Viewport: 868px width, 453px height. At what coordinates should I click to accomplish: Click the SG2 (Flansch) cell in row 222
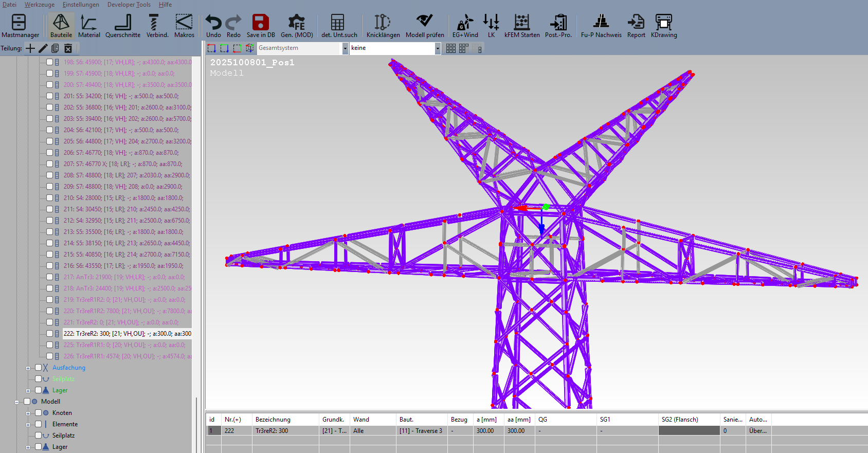pos(689,431)
